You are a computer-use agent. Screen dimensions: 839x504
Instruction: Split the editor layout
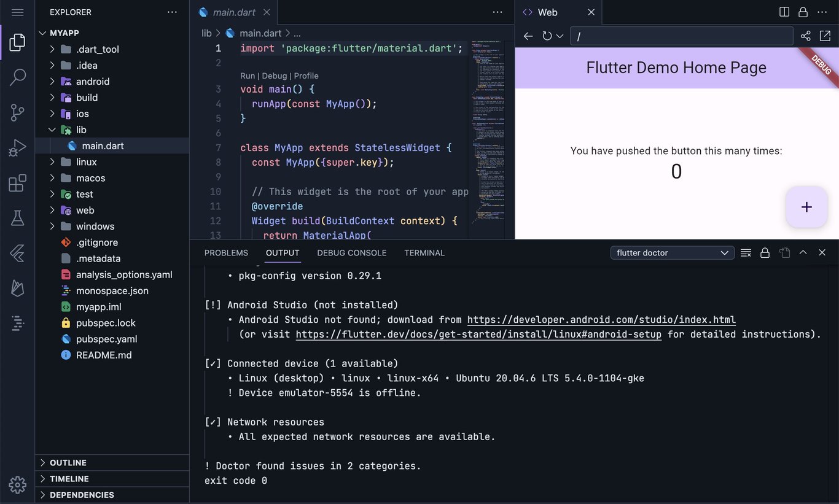coord(784,12)
